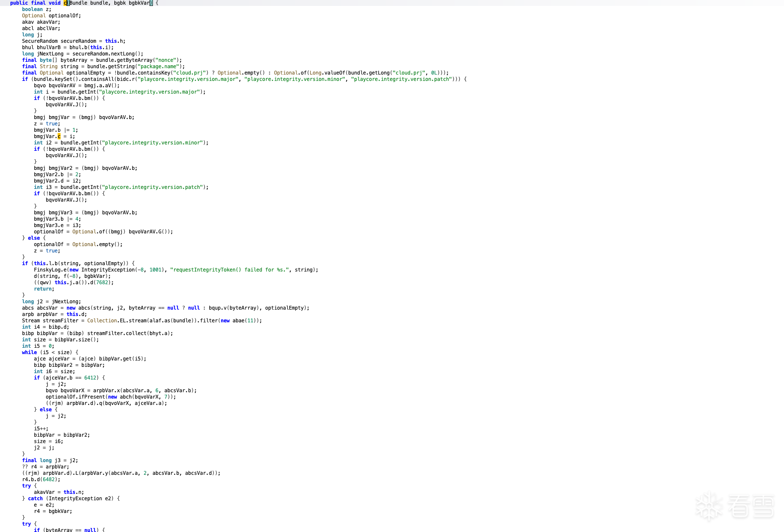Click 'bmgjVar3.e = i3;' line
This screenshot has height=532, width=784.
[x=57, y=225]
